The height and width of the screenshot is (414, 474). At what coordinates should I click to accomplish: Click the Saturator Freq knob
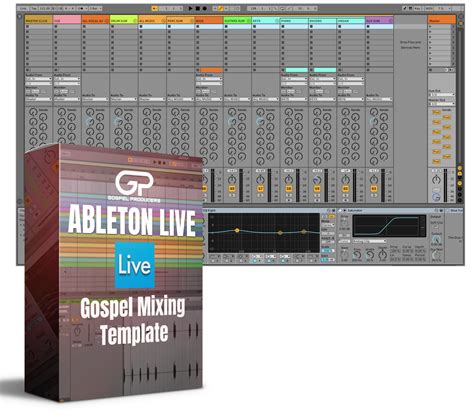357,255
